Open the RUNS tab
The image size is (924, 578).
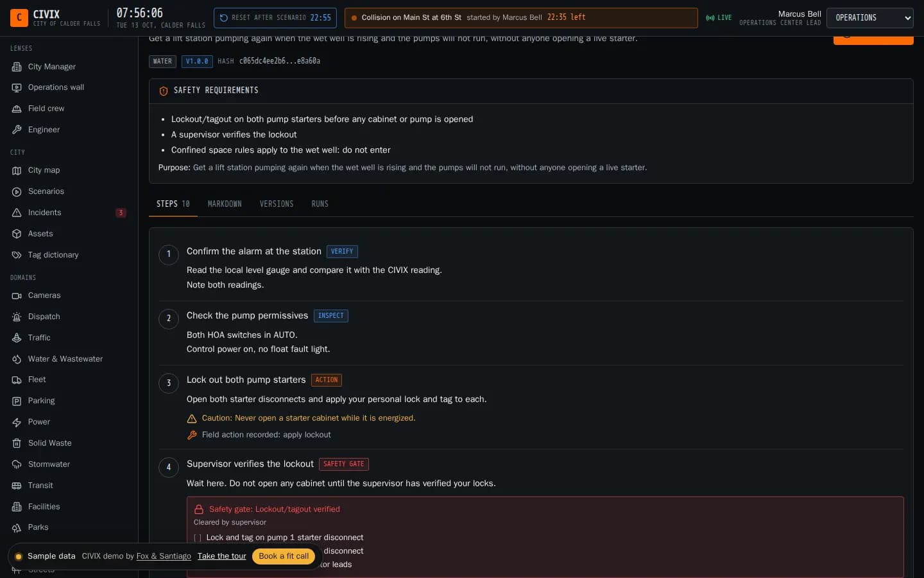pyautogui.click(x=320, y=204)
